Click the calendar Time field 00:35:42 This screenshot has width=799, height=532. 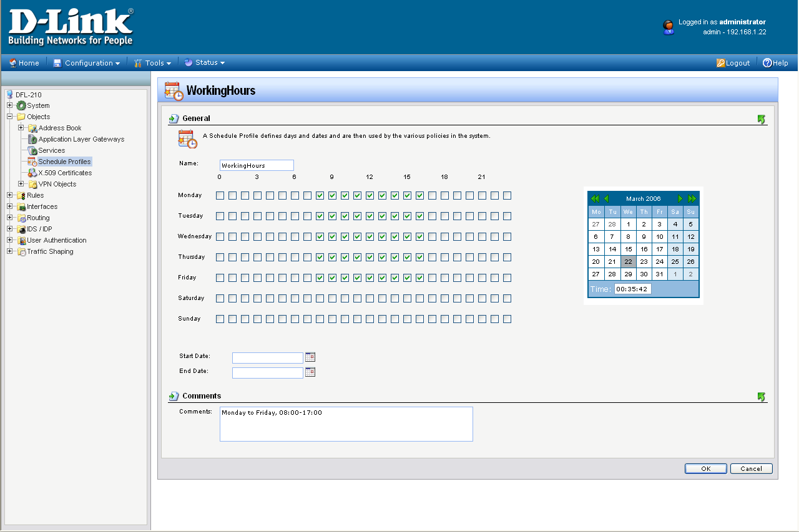[633, 289]
